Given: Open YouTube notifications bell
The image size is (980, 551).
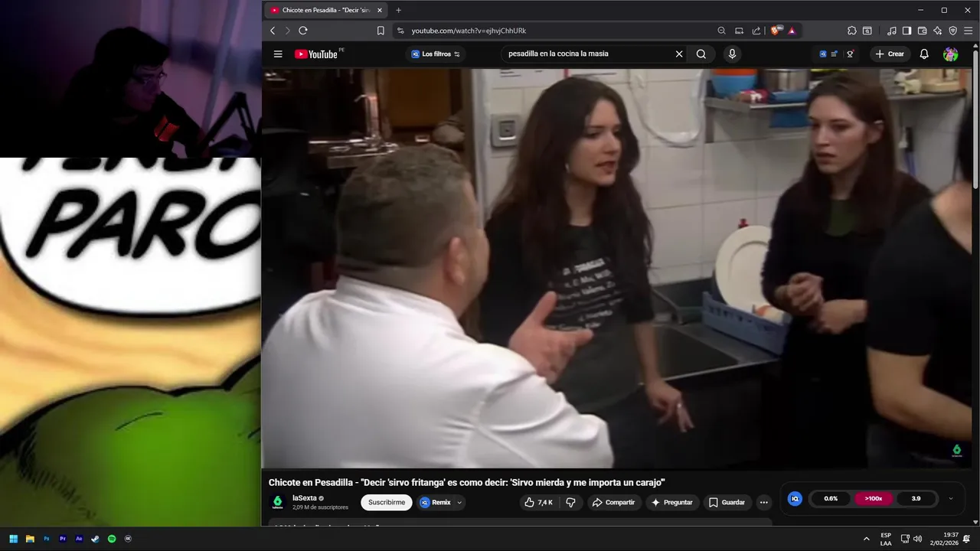Looking at the screenshot, I should 924,54.
